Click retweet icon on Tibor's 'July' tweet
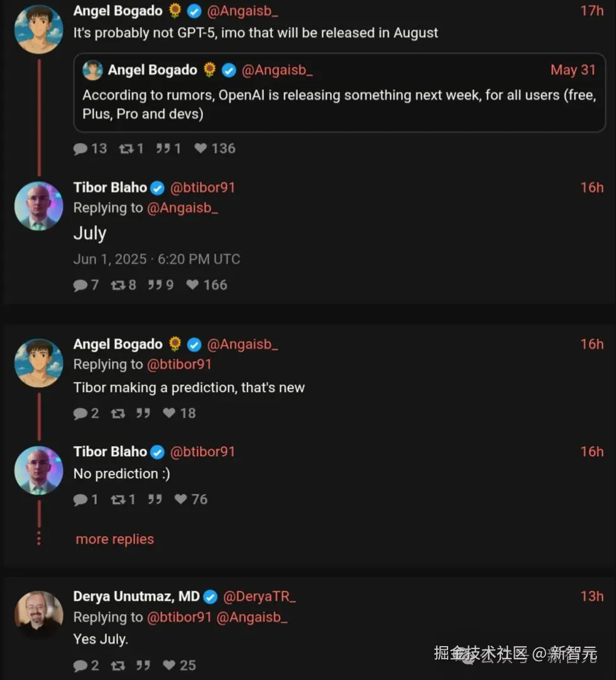The height and width of the screenshot is (680, 616). point(118,285)
